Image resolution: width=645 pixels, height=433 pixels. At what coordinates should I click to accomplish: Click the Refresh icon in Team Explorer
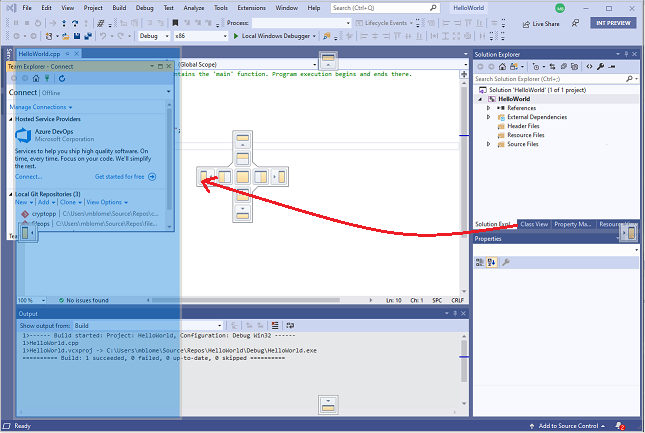point(62,79)
